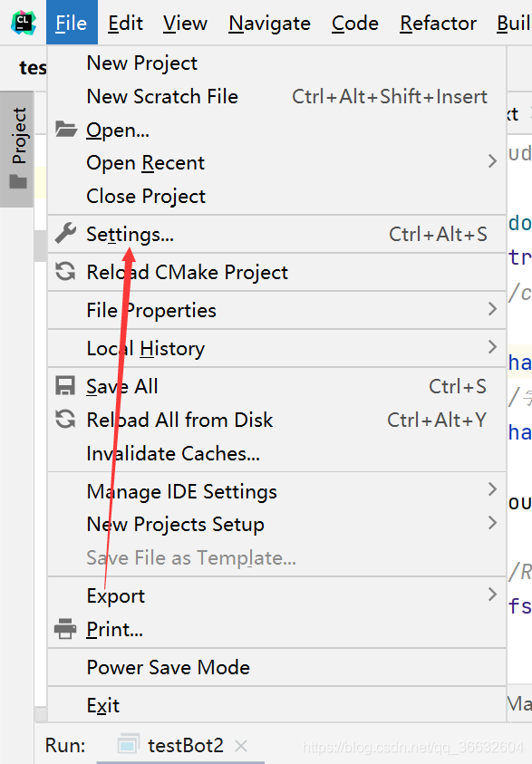This screenshot has width=532, height=764.
Task: Click the testBot2 run configuration icon
Action: click(x=128, y=744)
